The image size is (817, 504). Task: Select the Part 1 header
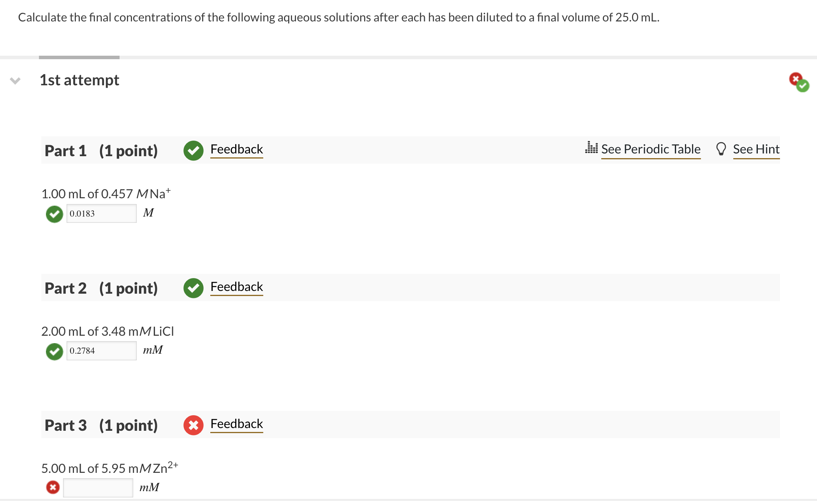tap(65, 151)
